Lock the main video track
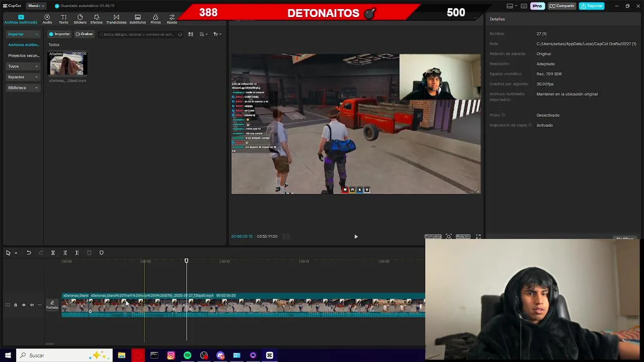Screen dimensions: 644x362 pyautogui.click(x=16, y=305)
